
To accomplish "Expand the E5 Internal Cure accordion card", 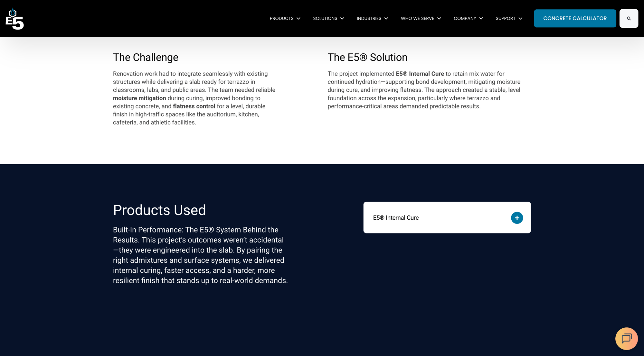I will point(435,218).
